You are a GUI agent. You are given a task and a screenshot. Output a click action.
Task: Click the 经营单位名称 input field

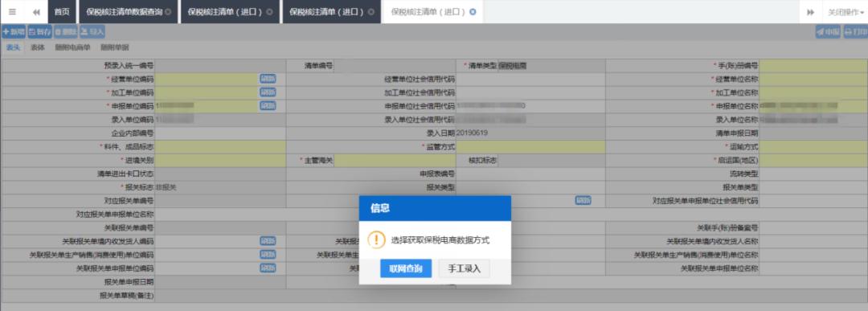[x=813, y=79]
